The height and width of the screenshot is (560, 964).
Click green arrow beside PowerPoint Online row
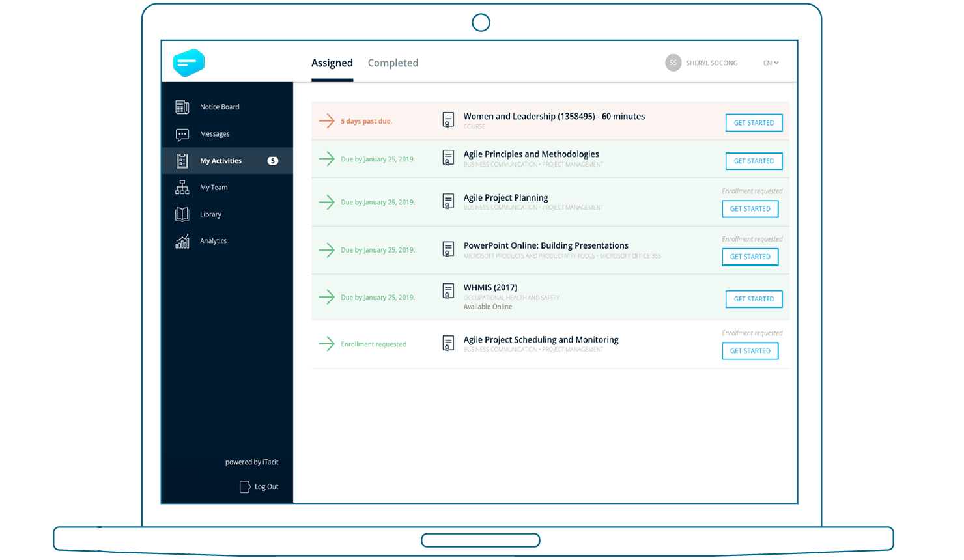click(x=326, y=249)
